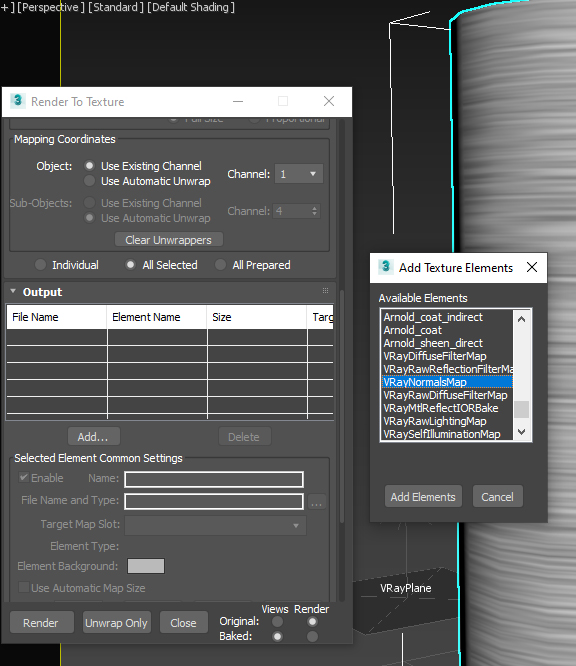The height and width of the screenshot is (666, 576).
Task: Click the Add... button
Action: 93,437
